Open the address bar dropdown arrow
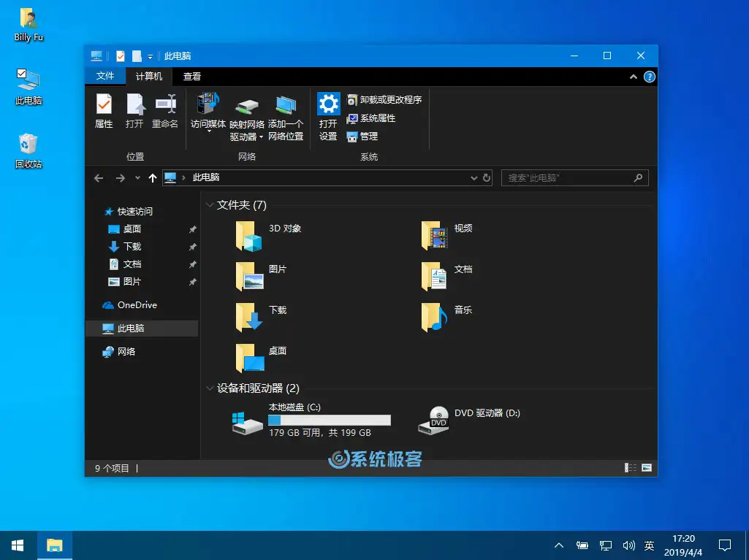 474,177
